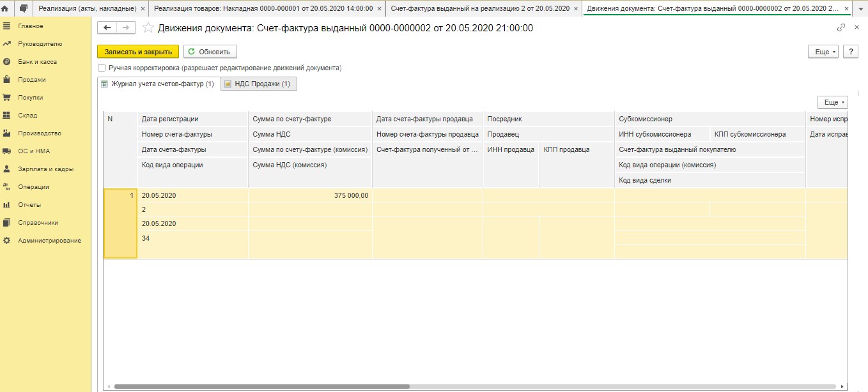
Task: Click the help question mark button
Action: [850, 52]
